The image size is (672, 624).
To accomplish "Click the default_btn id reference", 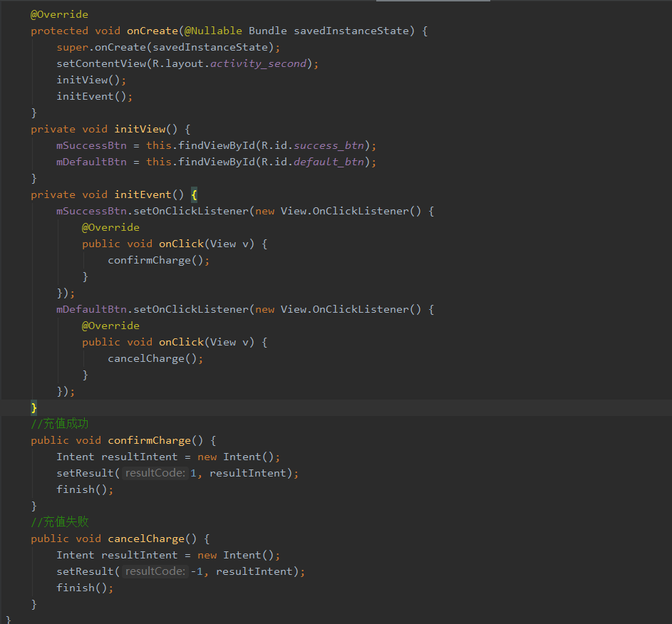I will click(329, 162).
